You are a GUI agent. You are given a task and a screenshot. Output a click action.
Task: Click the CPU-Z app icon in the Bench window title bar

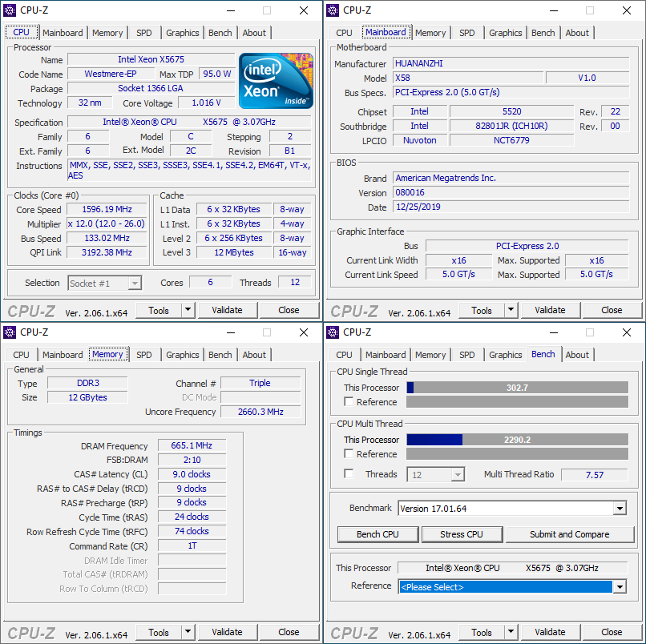coord(332,332)
